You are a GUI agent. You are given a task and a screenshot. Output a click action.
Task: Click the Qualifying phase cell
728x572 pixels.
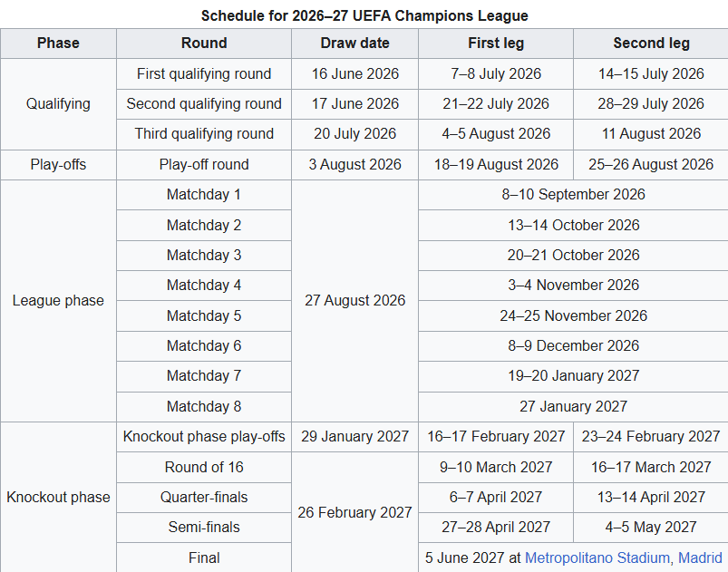[58, 104]
